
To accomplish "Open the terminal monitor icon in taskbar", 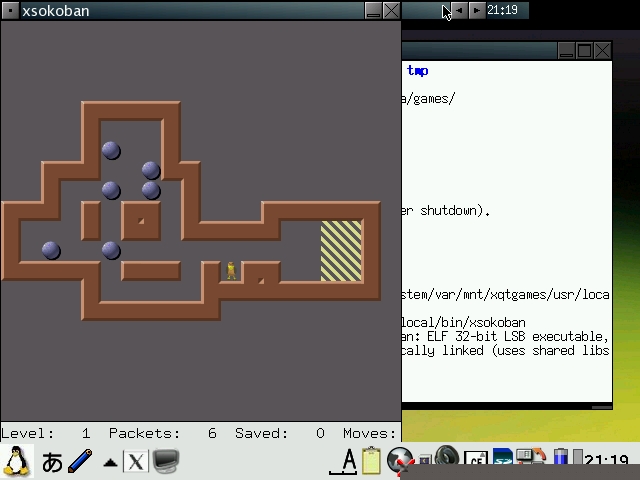I will point(165,461).
